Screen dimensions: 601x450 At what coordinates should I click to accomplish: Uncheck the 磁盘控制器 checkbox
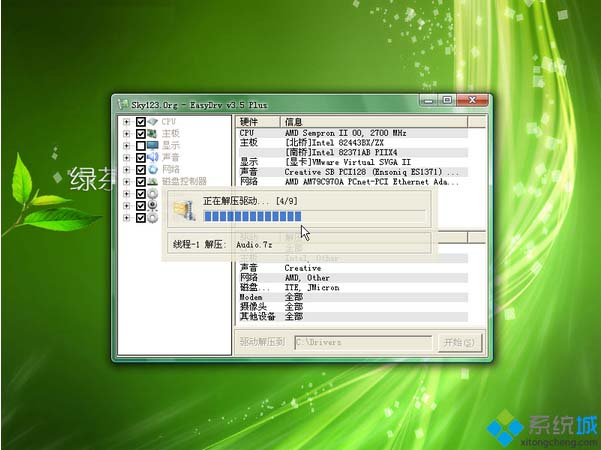tap(141, 182)
